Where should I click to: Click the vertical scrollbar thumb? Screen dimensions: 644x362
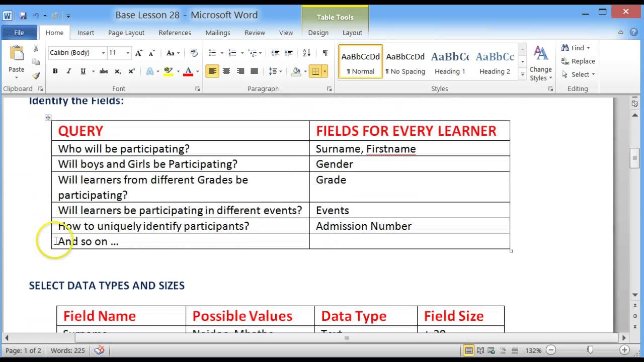point(635,158)
